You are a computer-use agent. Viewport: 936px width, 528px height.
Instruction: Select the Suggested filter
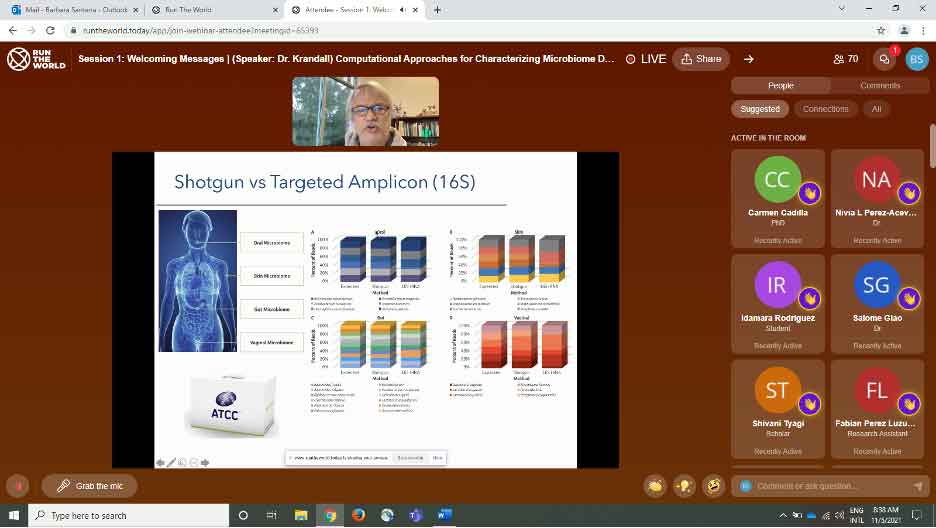[x=760, y=109]
